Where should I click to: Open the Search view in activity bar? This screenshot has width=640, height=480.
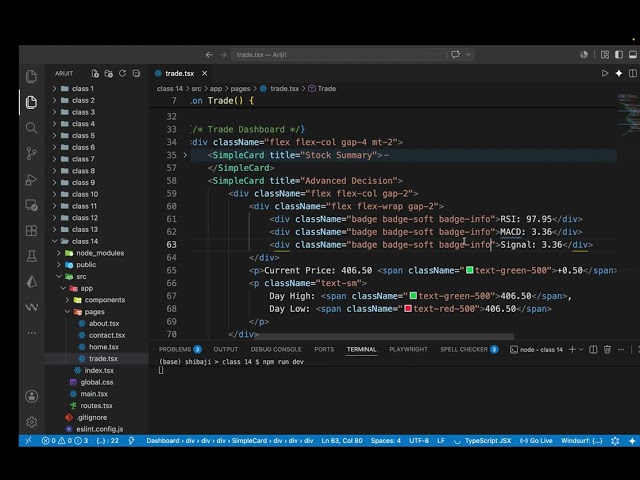[x=31, y=128]
